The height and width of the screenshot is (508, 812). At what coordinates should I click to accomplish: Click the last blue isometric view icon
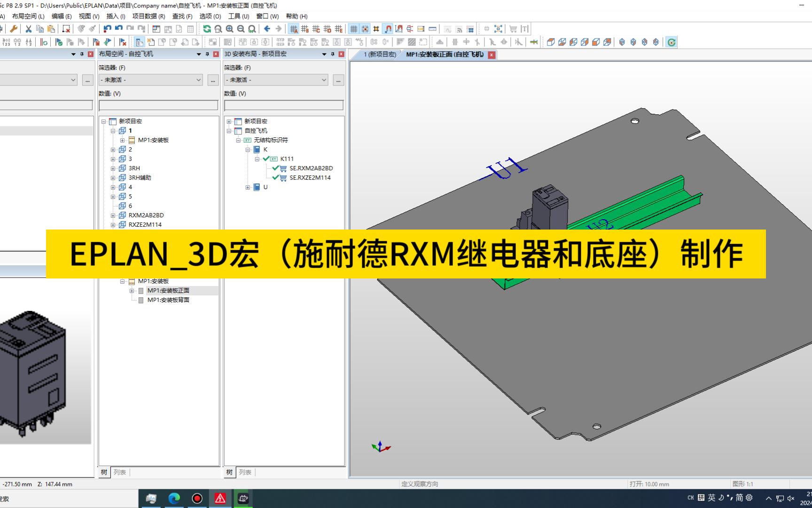pos(656,42)
